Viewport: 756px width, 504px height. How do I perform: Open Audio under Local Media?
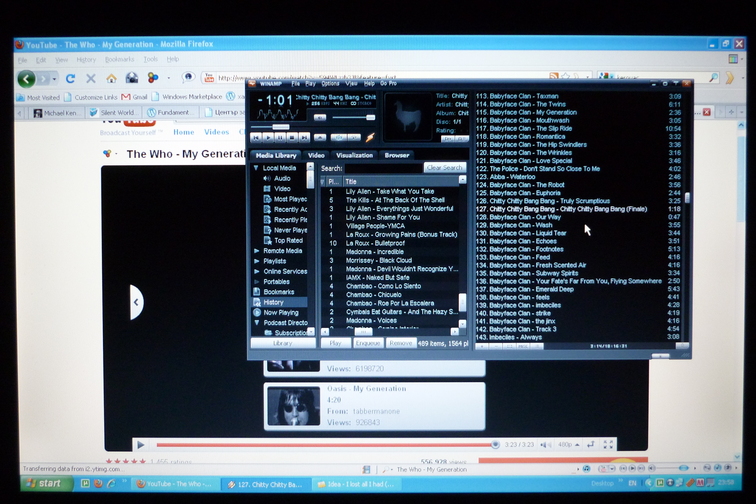point(282,178)
